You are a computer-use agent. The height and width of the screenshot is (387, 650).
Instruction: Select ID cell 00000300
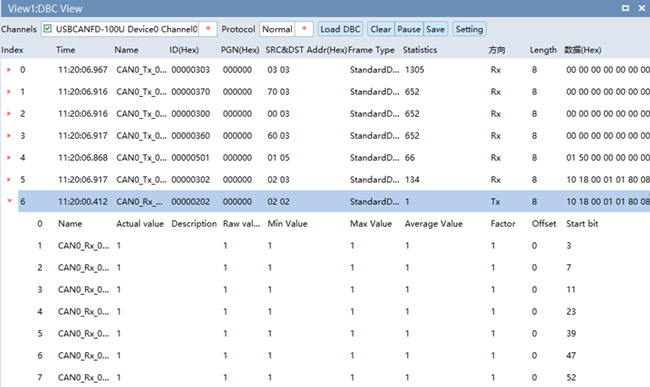point(191,114)
